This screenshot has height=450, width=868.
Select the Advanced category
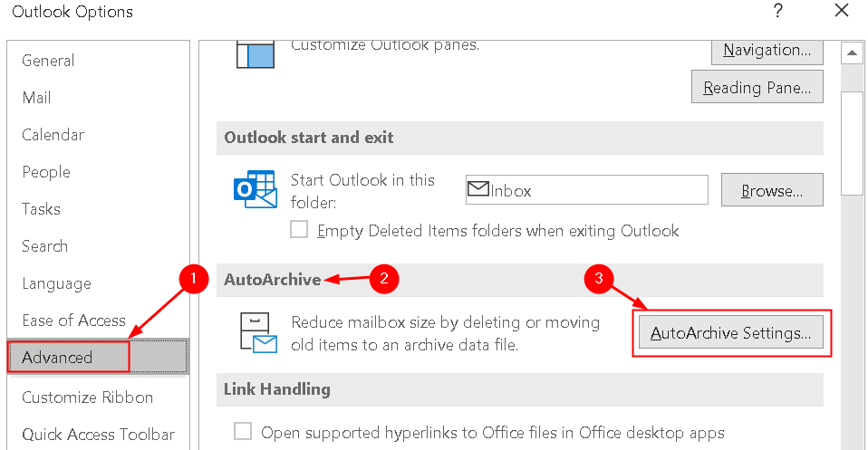pos(58,358)
